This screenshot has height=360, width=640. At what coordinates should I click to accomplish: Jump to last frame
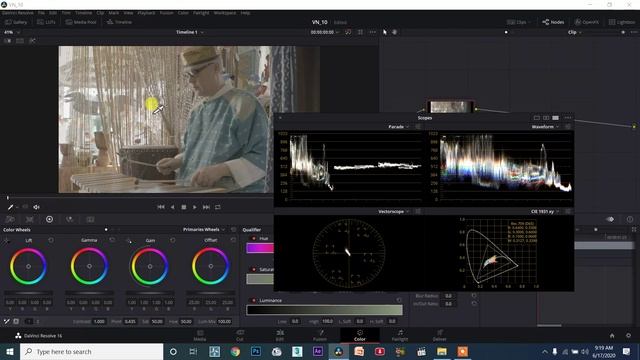[x=206, y=207]
